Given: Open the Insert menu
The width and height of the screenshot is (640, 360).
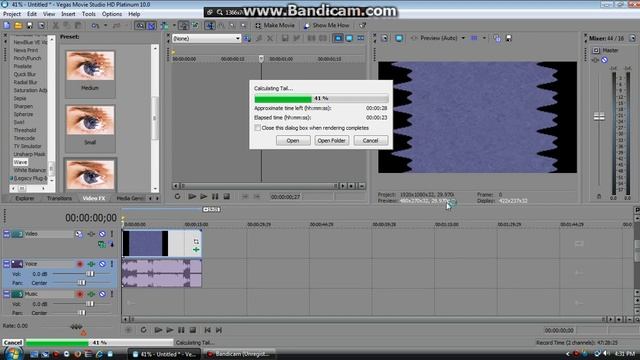Looking at the screenshot, I should (68, 14).
